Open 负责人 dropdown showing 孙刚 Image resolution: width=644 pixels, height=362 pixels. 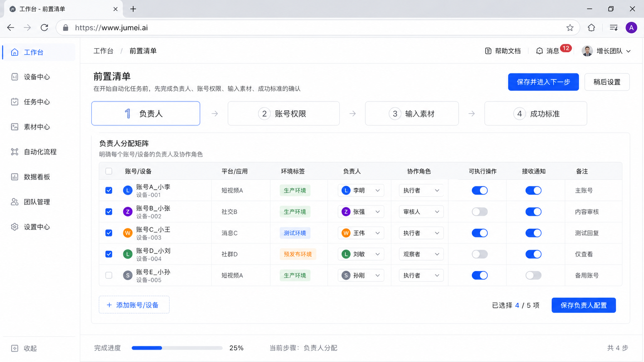coord(361,275)
